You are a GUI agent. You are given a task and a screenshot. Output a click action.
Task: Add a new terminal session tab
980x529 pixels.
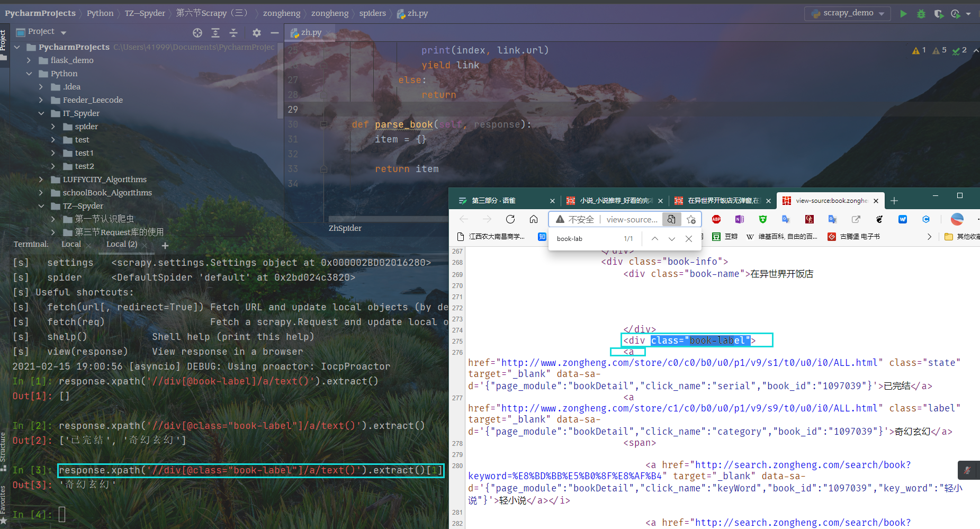165,245
